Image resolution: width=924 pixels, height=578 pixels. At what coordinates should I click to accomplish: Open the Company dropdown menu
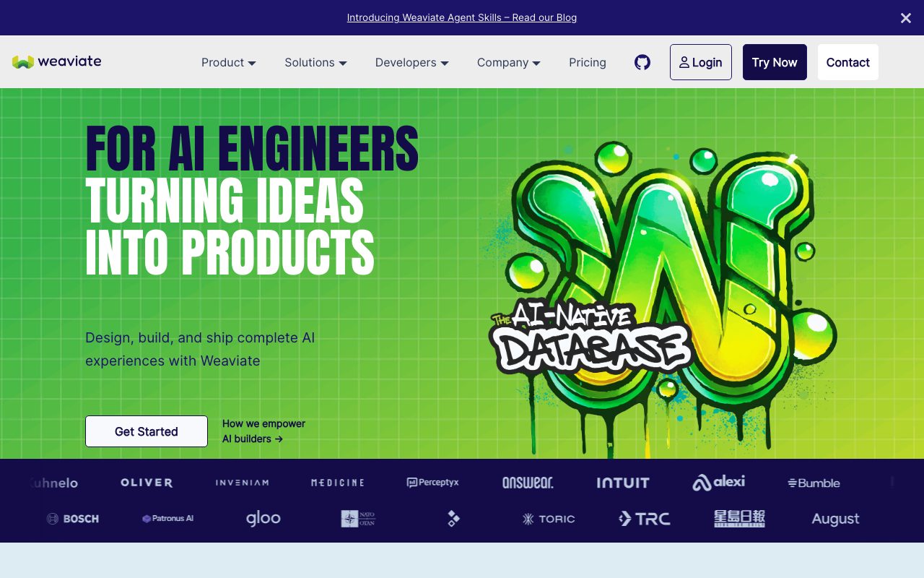(508, 62)
